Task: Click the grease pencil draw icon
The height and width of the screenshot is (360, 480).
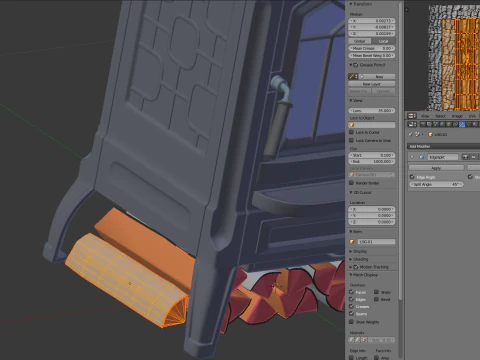Action: click(x=352, y=77)
